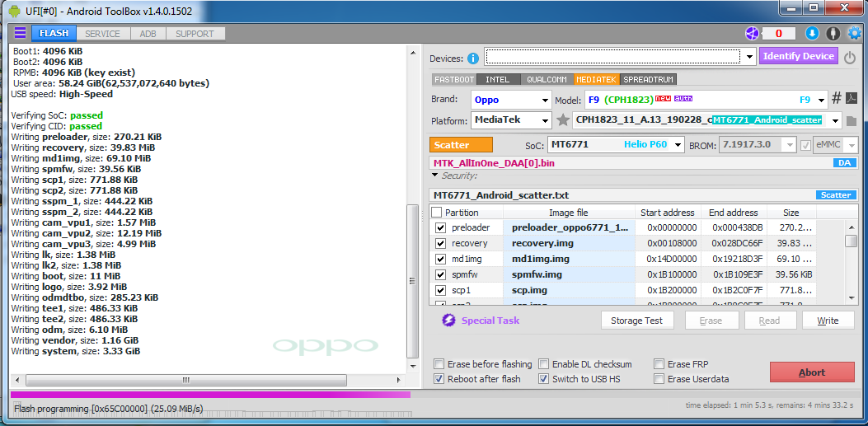Click the Identify Device button
The height and width of the screenshot is (426, 868).
point(799,56)
